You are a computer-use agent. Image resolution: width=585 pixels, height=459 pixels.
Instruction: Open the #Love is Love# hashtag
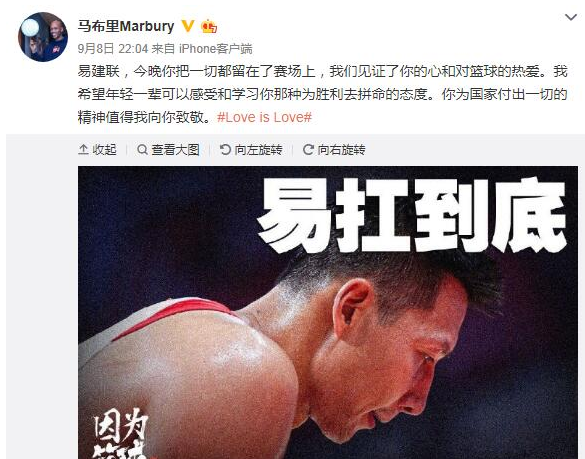(x=264, y=117)
